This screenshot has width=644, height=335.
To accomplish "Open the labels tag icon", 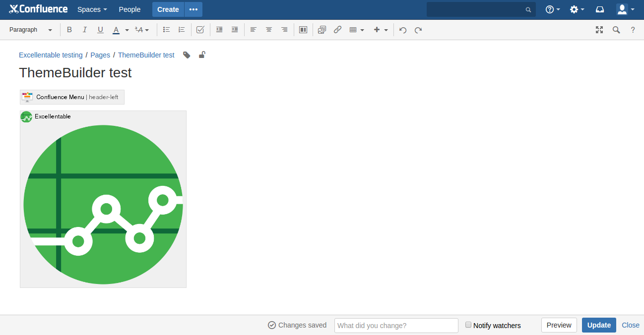I will pyautogui.click(x=187, y=55).
